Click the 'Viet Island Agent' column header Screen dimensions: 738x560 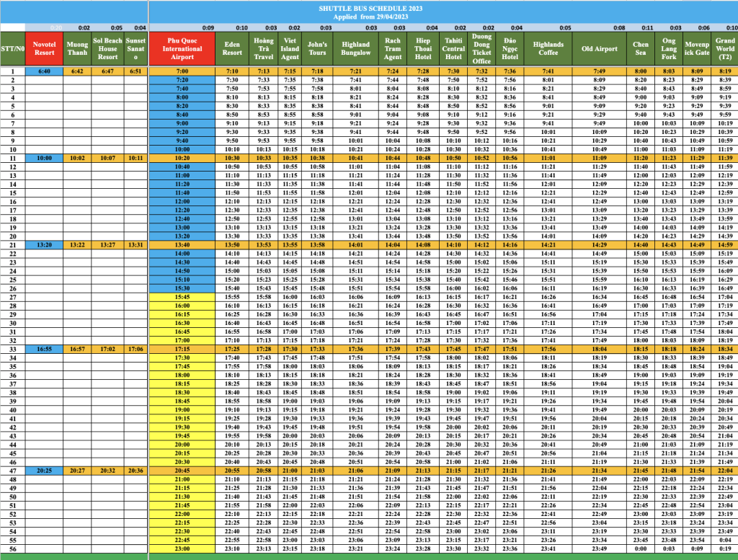[x=290, y=49]
